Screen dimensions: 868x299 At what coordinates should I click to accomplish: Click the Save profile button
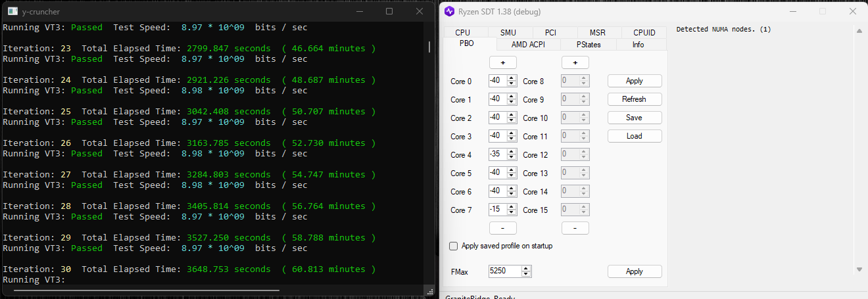(x=635, y=118)
